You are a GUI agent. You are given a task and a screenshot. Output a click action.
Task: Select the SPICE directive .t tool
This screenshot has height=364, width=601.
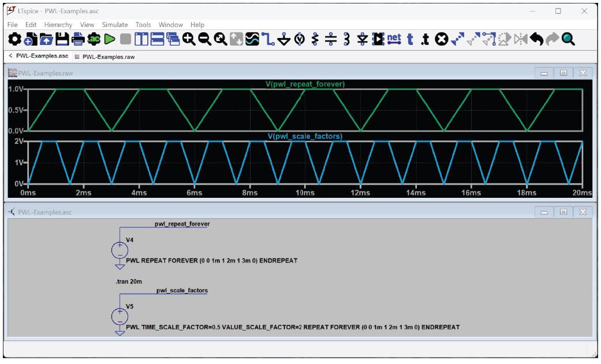tap(425, 39)
